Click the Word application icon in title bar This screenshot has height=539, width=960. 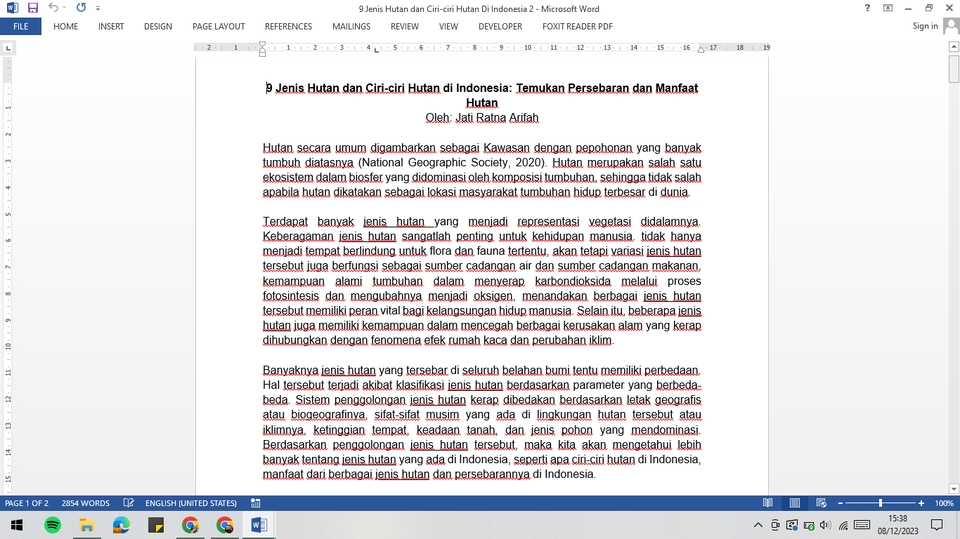point(12,8)
